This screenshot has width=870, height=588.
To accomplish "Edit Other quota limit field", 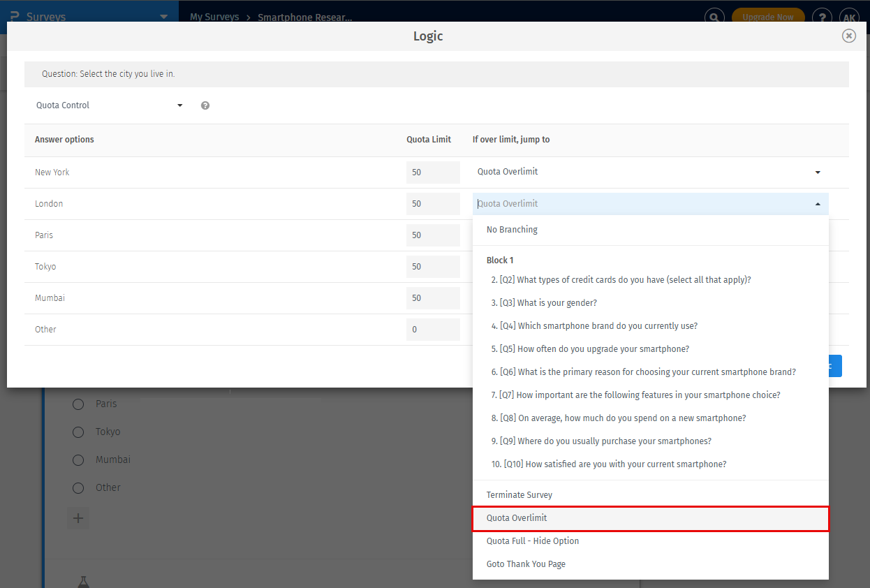I will (x=433, y=330).
